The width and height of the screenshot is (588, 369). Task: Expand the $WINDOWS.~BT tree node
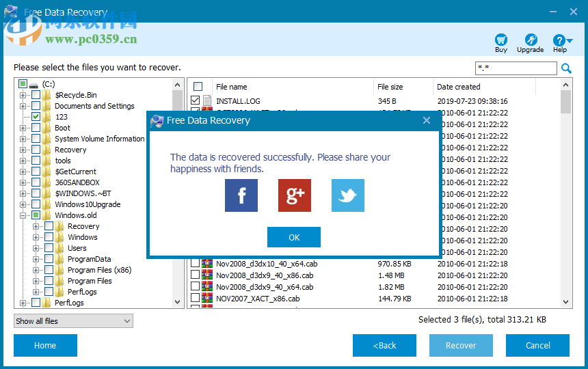[x=23, y=193]
